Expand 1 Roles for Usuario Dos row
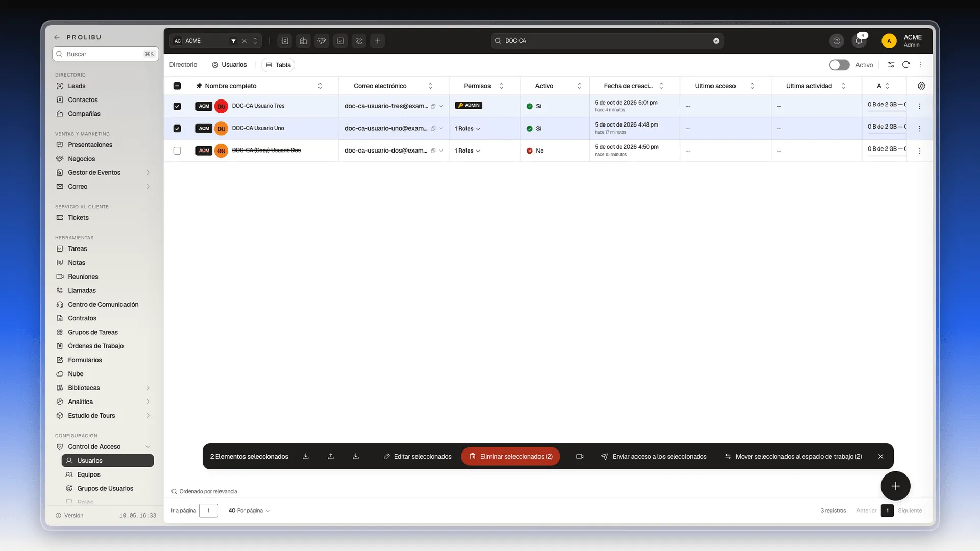This screenshot has height=551, width=980. point(468,151)
